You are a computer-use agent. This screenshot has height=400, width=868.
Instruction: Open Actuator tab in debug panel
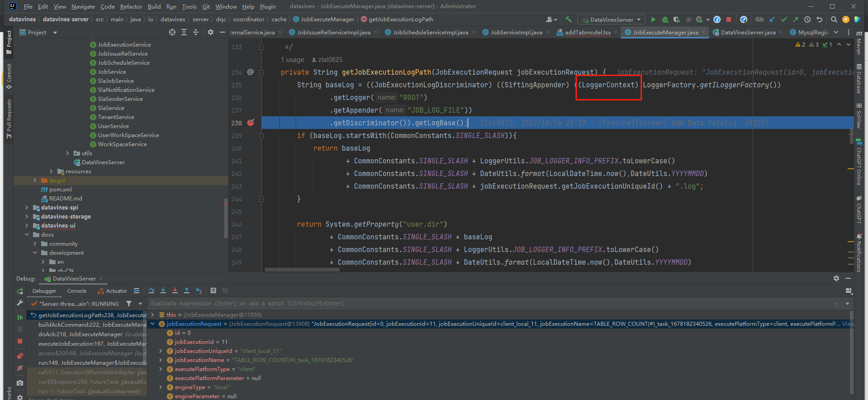[113, 291]
